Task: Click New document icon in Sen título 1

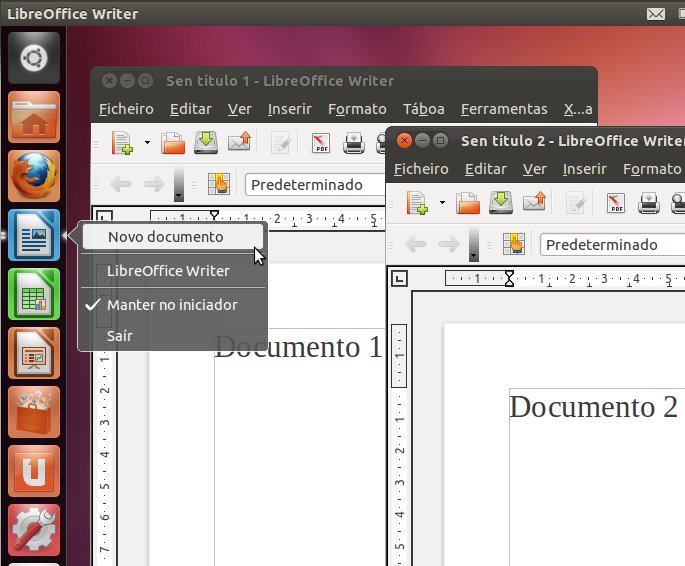Action: click(x=122, y=143)
